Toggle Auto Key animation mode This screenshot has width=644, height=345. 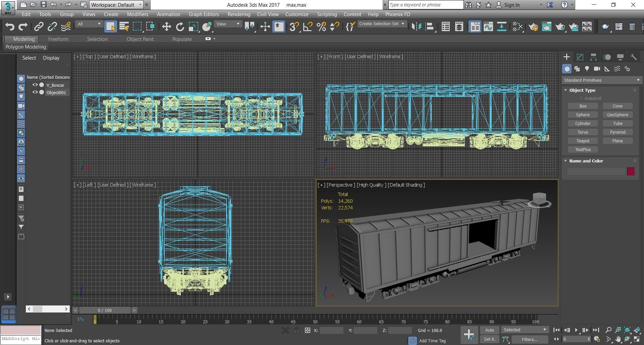click(489, 330)
